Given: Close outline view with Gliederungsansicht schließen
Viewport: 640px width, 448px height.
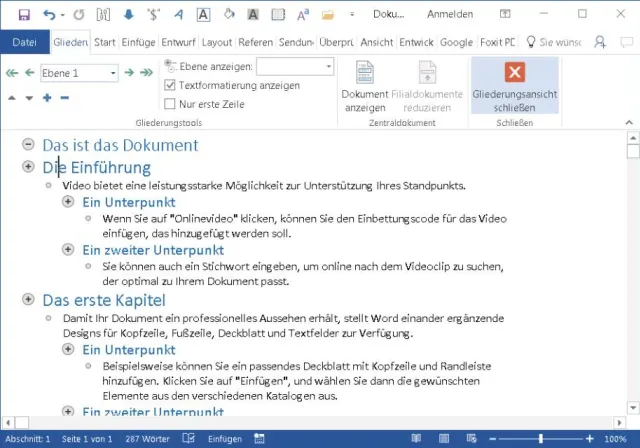Looking at the screenshot, I should pyautogui.click(x=514, y=84).
